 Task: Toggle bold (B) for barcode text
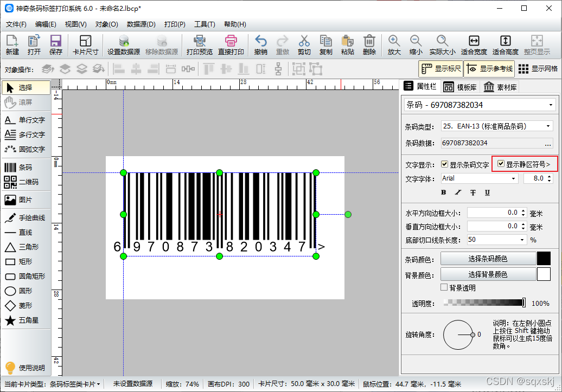(x=443, y=192)
